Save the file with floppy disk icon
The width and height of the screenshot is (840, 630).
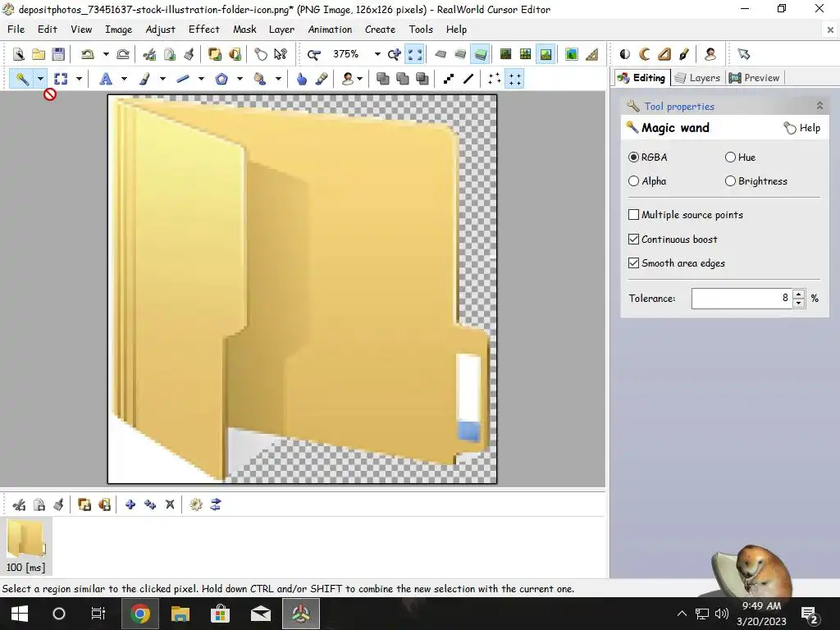pyautogui.click(x=58, y=54)
